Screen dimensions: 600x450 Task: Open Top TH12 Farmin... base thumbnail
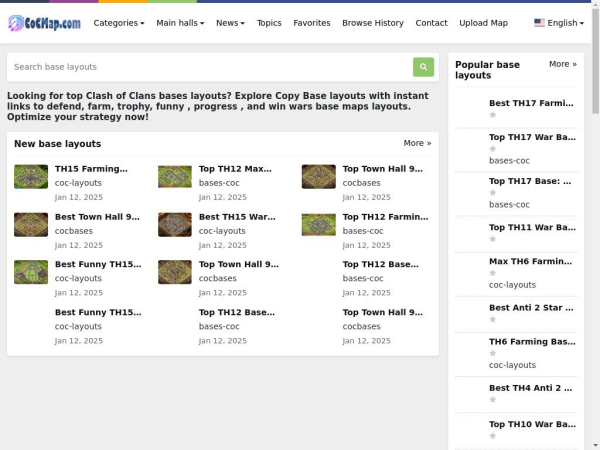point(319,225)
